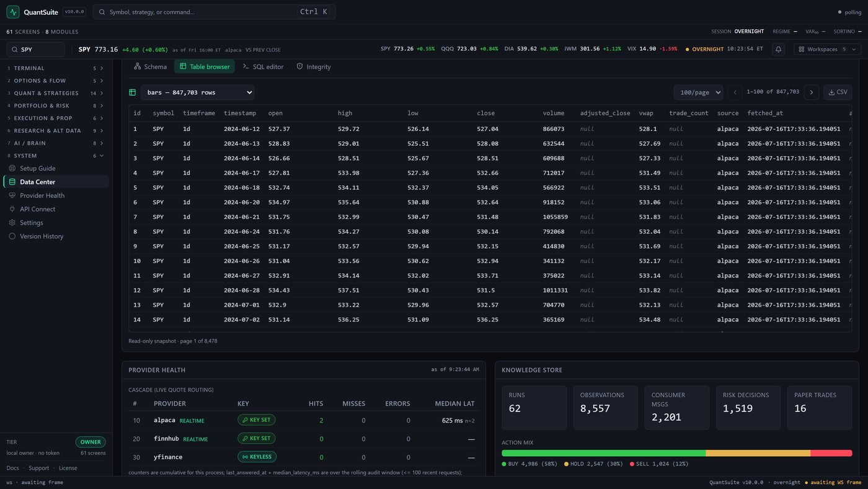868x489 pixels.
Task: Open the Workspaces dropdown
Action: point(827,49)
